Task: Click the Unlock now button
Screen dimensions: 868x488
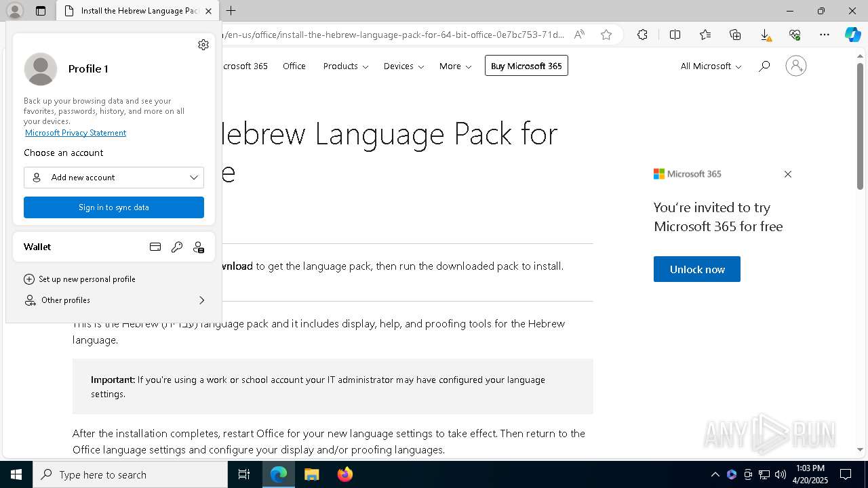Action: [x=697, y=269]
